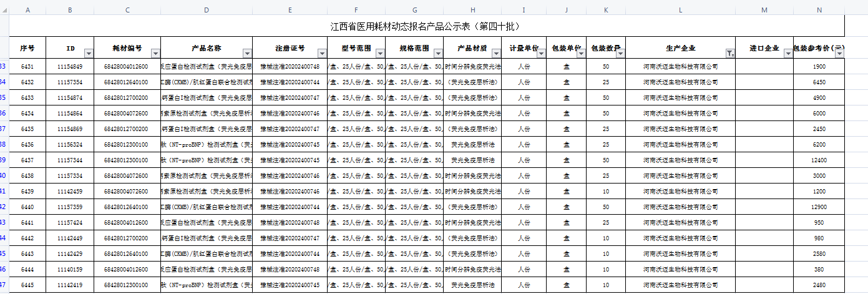
Task: Open the 序号 column filter dropdown
Action: [x=41, y=54]
